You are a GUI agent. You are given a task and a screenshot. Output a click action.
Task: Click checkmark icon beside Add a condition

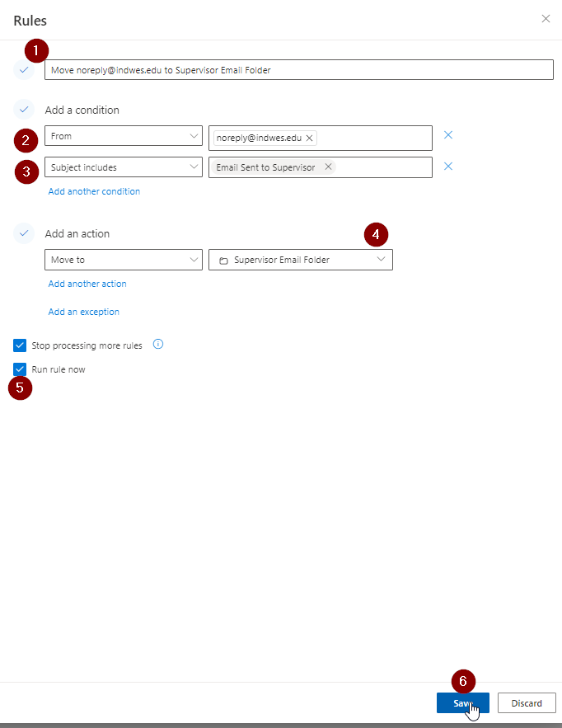click(24, 110)
